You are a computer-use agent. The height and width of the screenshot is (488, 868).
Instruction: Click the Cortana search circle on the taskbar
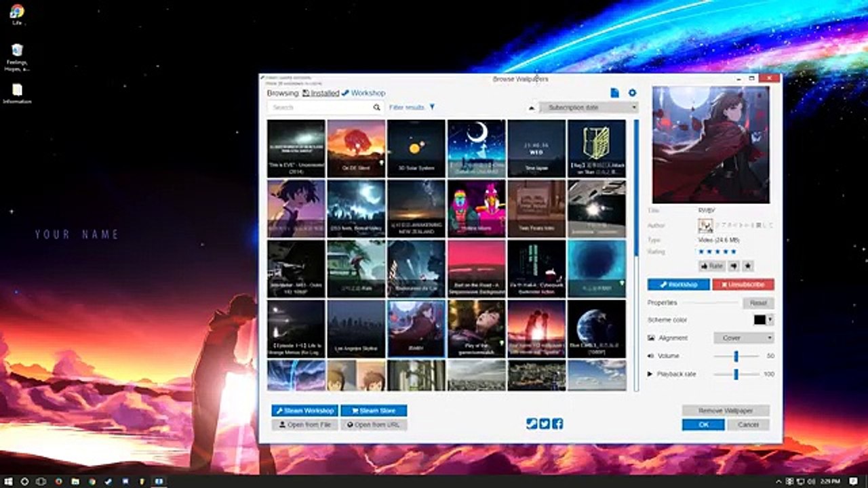click(x=25, y=481)
